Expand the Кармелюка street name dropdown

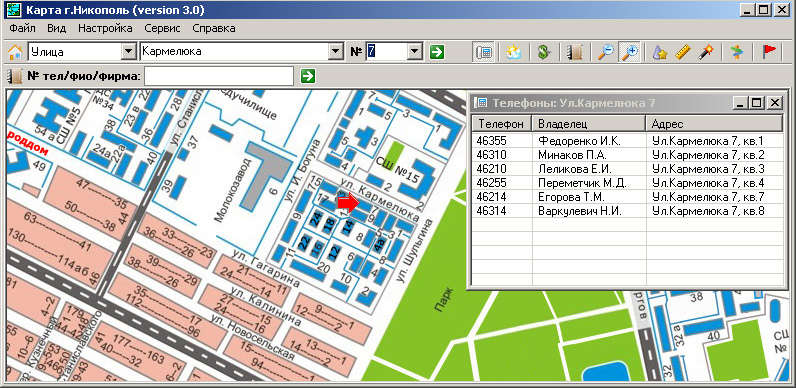click(x=336, y=51)
